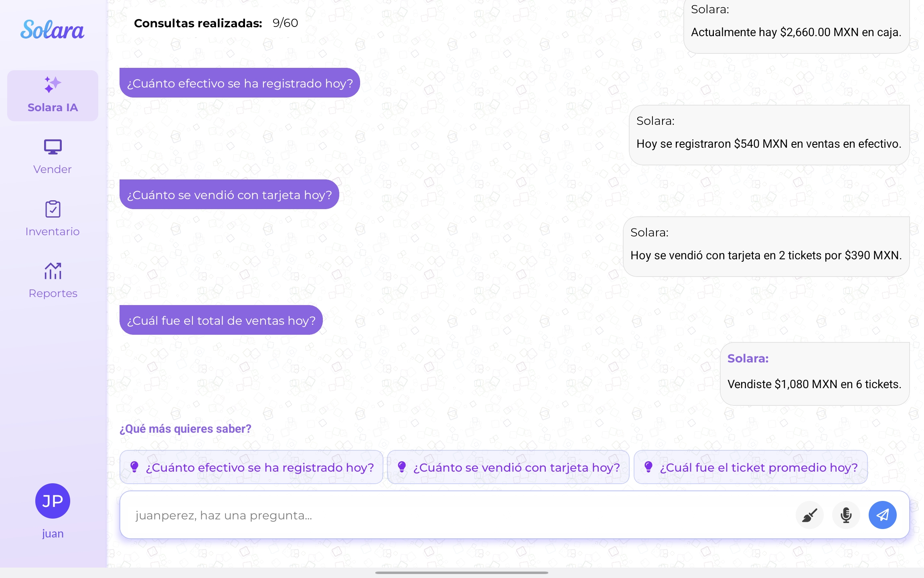Open the Vender screen icon
The image size is (924, 578).
point(52,147)
